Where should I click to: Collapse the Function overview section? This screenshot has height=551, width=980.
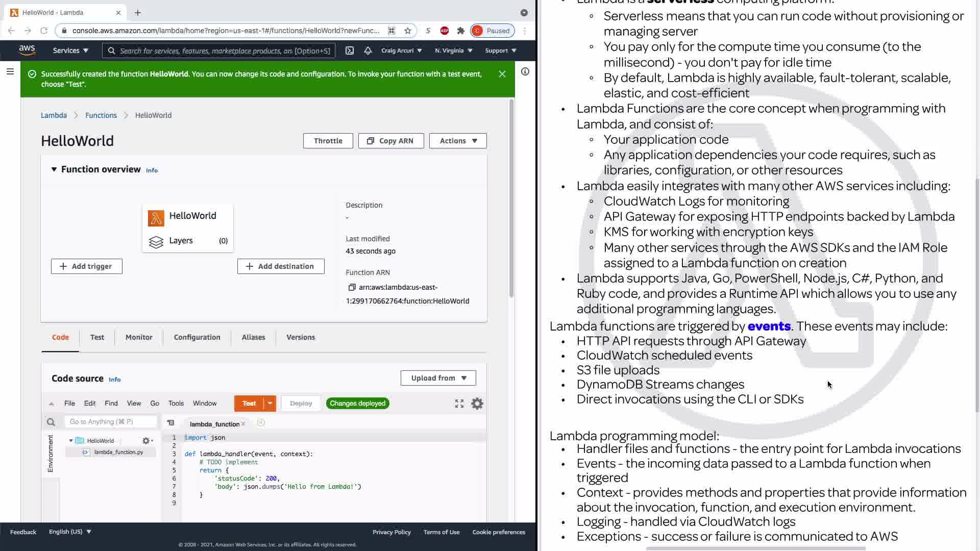pos(54,169)
